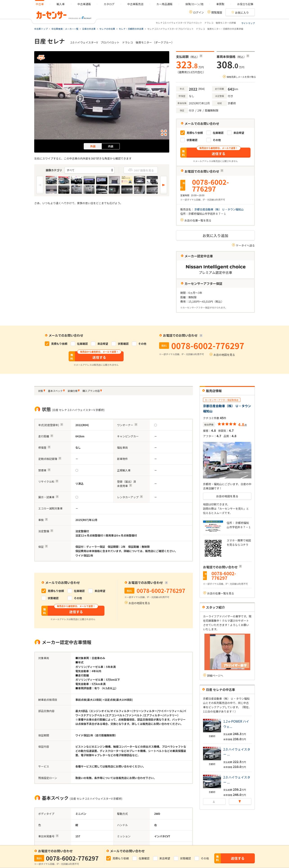Click the help icon beside ワンオーナー
Viewport: 289px width, 868px height.
click(x=136, y=425)
